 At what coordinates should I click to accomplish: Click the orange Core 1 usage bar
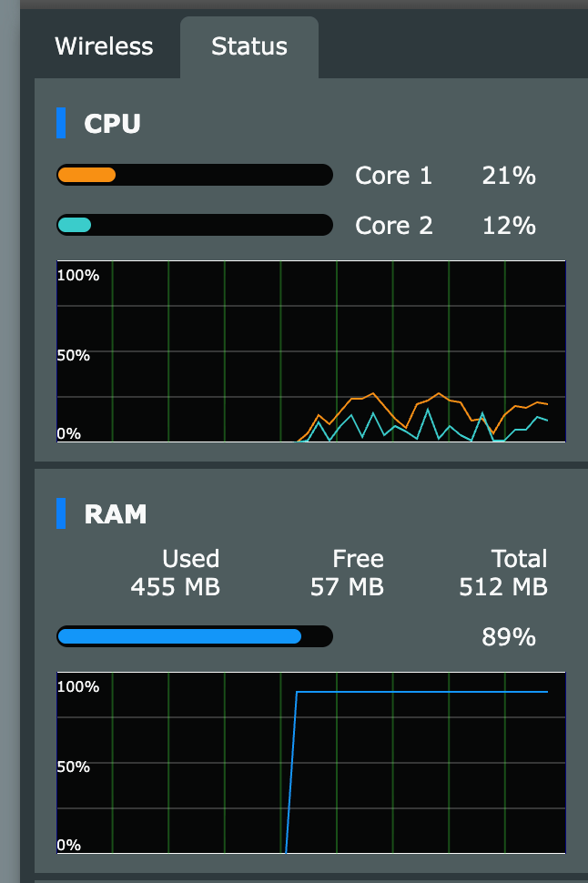pyautogui.click(x=195, y=175)
